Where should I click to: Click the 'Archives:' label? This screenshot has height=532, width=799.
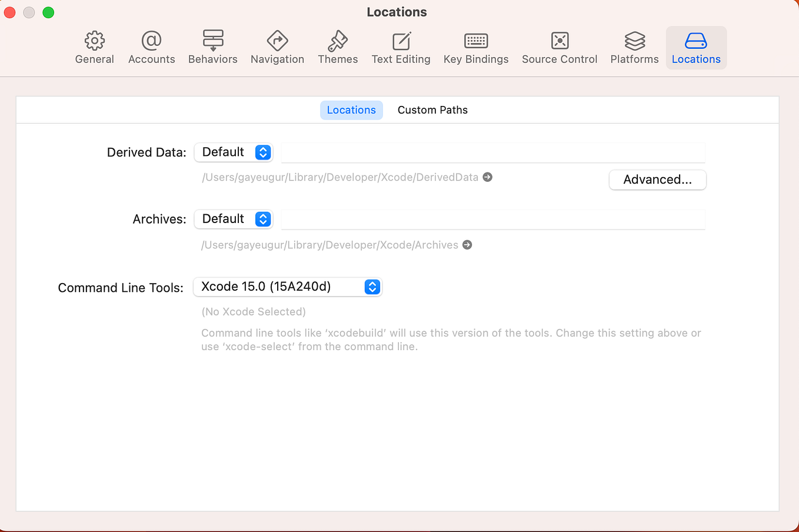click(159, 219)
